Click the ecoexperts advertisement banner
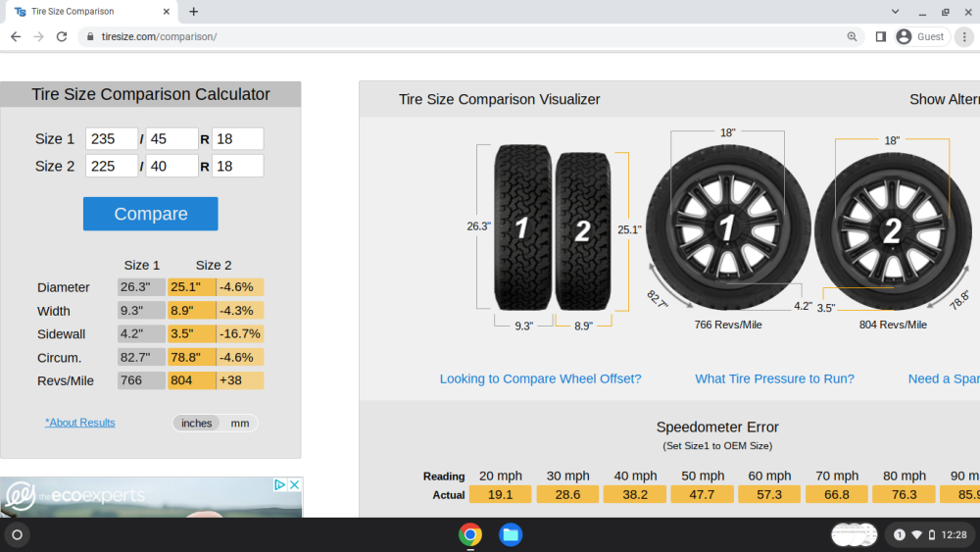Viewport: 980px width, 552px height. point(151,498)
